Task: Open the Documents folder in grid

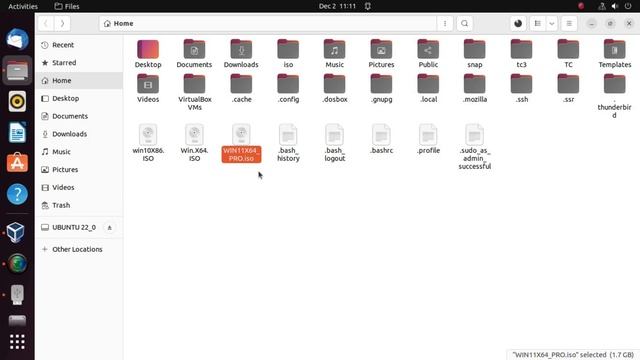Action: [x=194, y=50]
